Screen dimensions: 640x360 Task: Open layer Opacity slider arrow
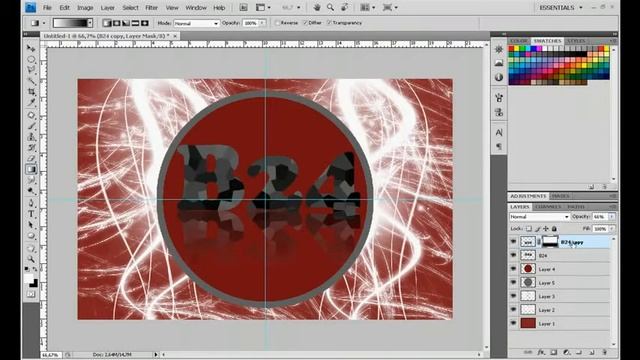point(612,217)
